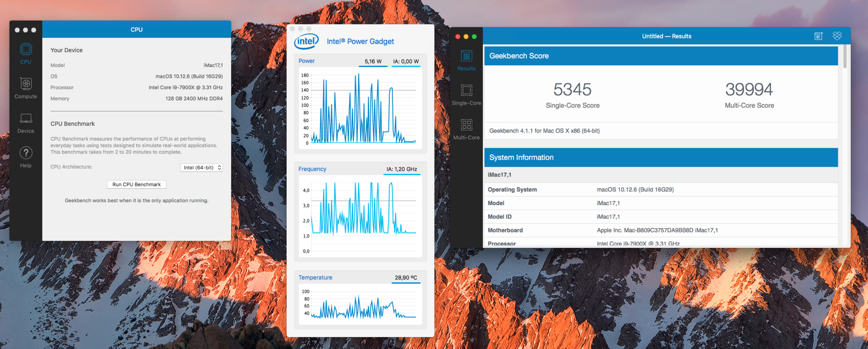The image size is (868, 349).
Task: Select the System Information header
Action: pos(661,158)
